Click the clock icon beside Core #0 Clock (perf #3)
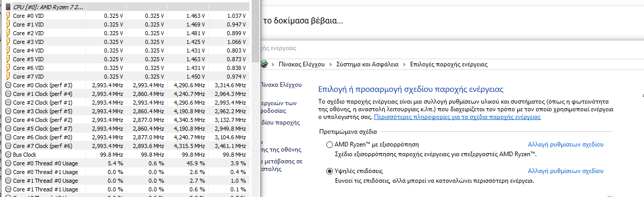The width and height of the screenshot is (644, 197). [x=8, y=85]
